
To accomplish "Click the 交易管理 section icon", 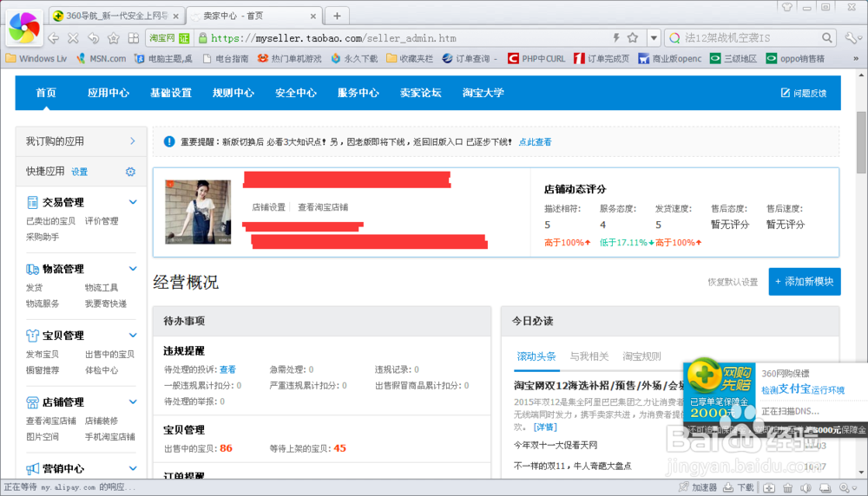I will tap(32, 202).
